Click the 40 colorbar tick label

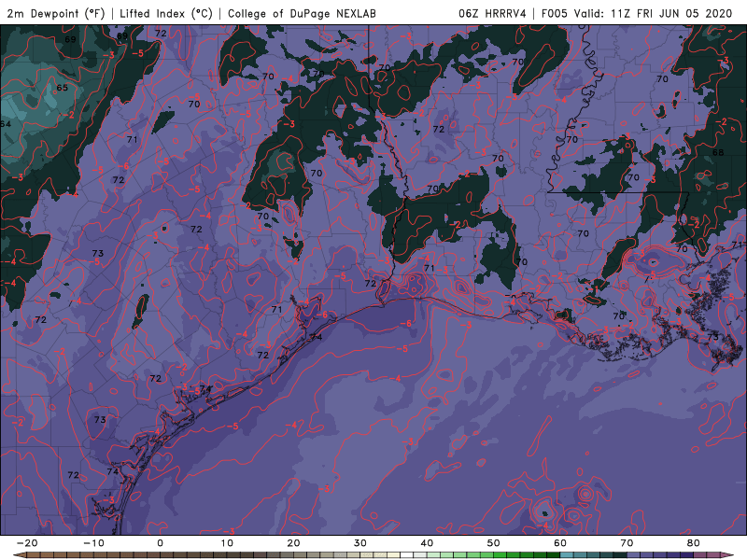pos(427,543)
